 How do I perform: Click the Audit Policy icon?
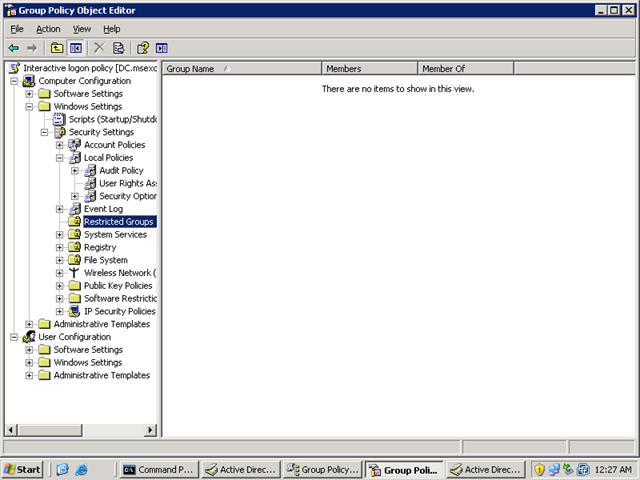click(x=90, y=171)
